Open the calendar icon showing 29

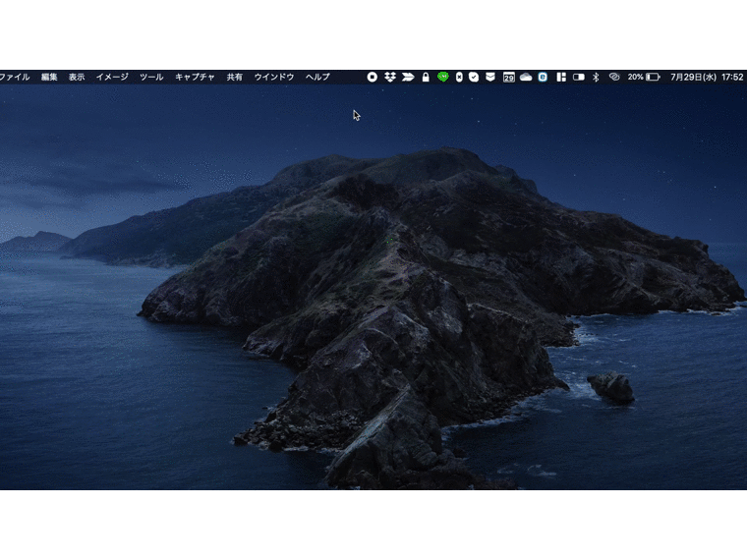tap(509, 77)
